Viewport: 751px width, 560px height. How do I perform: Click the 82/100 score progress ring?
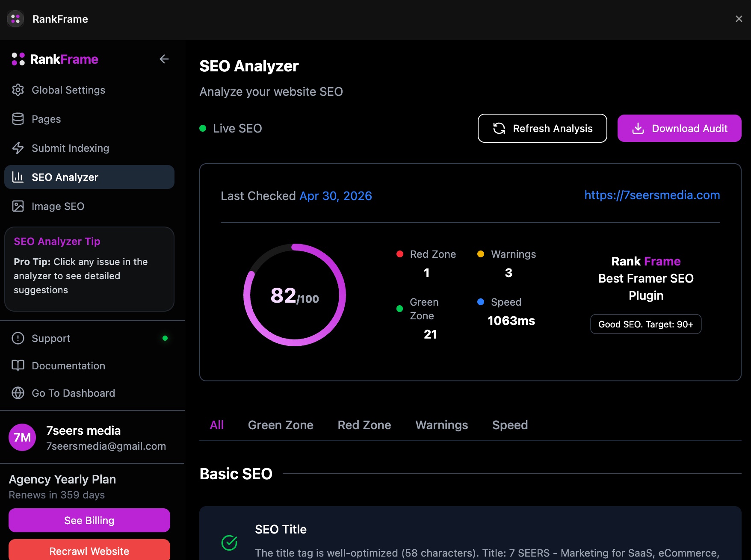295,295
